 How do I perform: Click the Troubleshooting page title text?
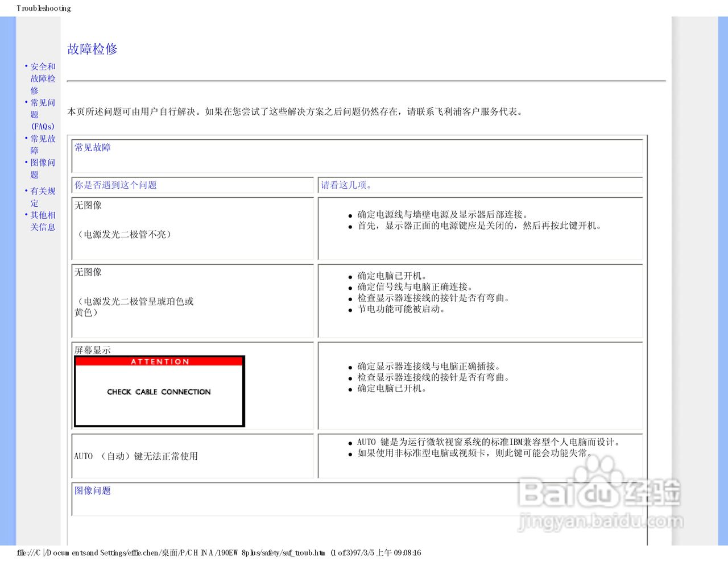pyautogui.click(x=44, y=8)
